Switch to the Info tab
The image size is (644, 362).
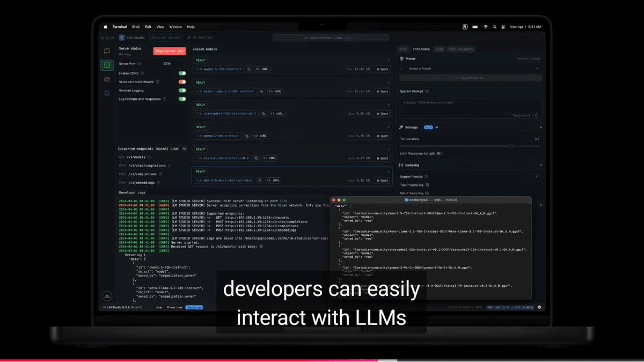click(x=404, y=49)
